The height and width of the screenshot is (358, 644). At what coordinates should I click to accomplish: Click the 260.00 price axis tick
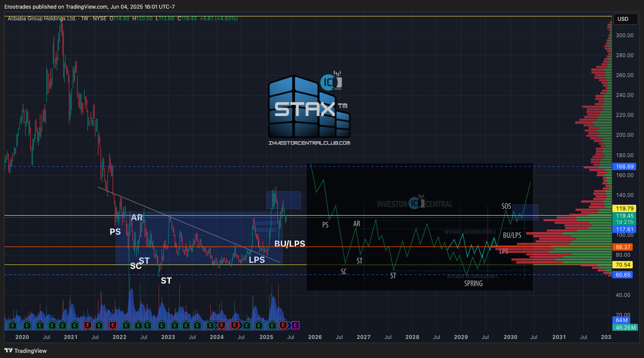point(624,75)
